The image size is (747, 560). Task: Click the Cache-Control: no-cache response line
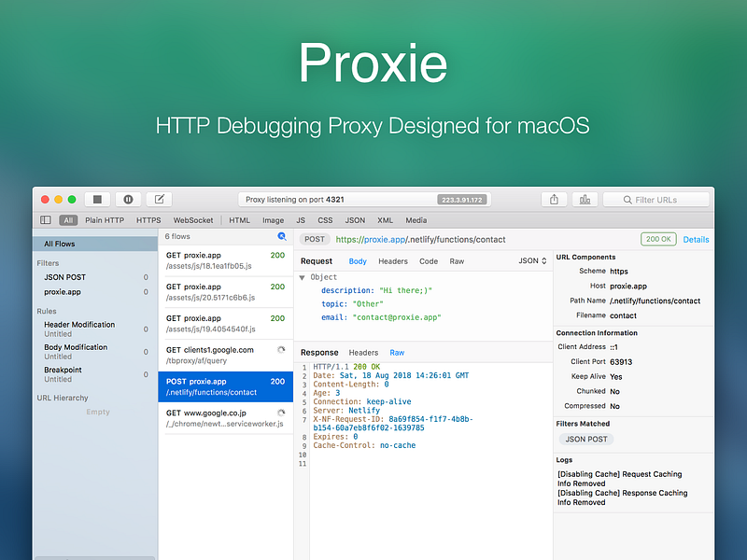[x=364, y=445]
